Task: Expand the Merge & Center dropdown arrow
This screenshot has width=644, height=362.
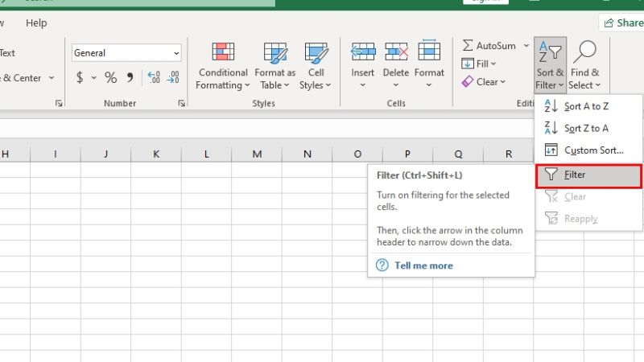Action: click(x=52, y=77)
